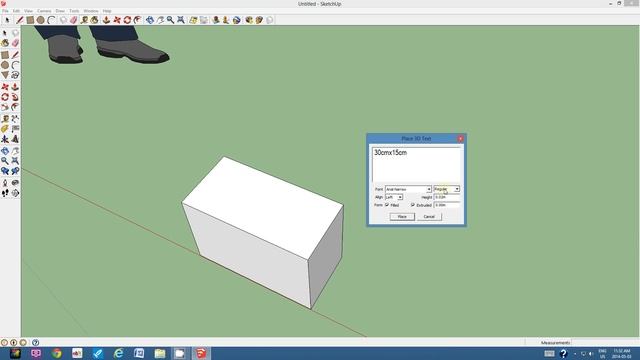This screenshot has width=640, height=360.
Task: Open the Align dropdown showing Left
Action: click(x=394, y=197)
